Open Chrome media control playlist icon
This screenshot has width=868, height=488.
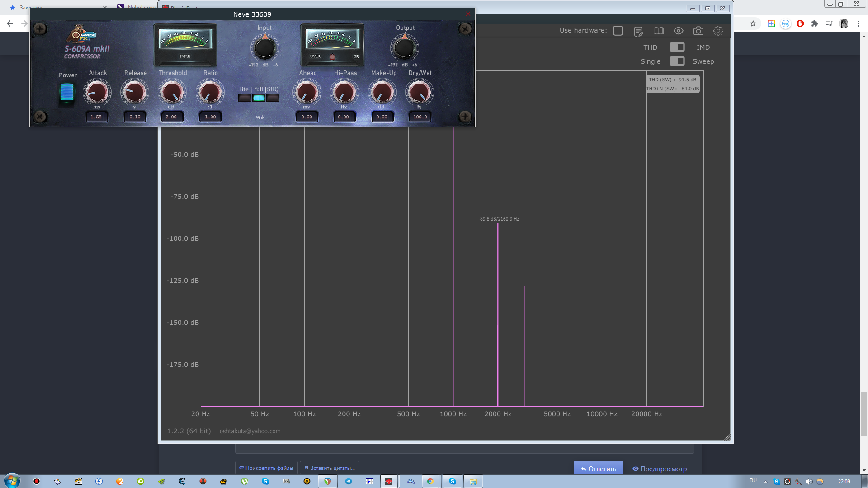click(829, 23)
